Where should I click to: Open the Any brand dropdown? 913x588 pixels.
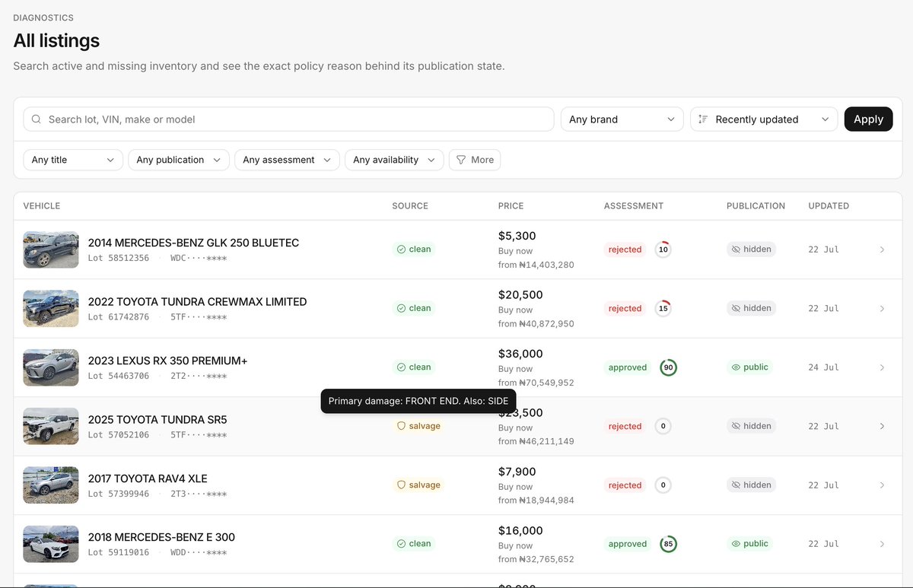(622, 119)
